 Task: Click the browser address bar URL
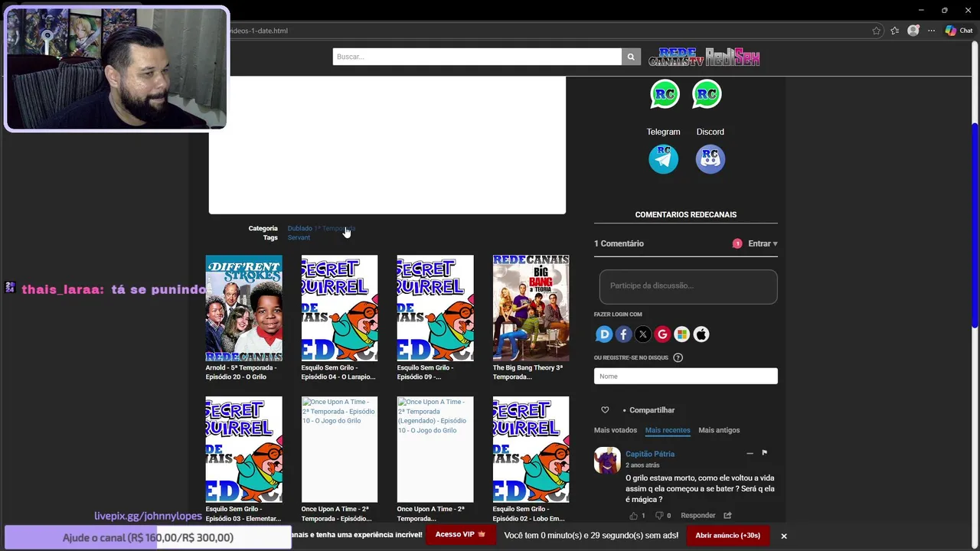tap(259, 31)
